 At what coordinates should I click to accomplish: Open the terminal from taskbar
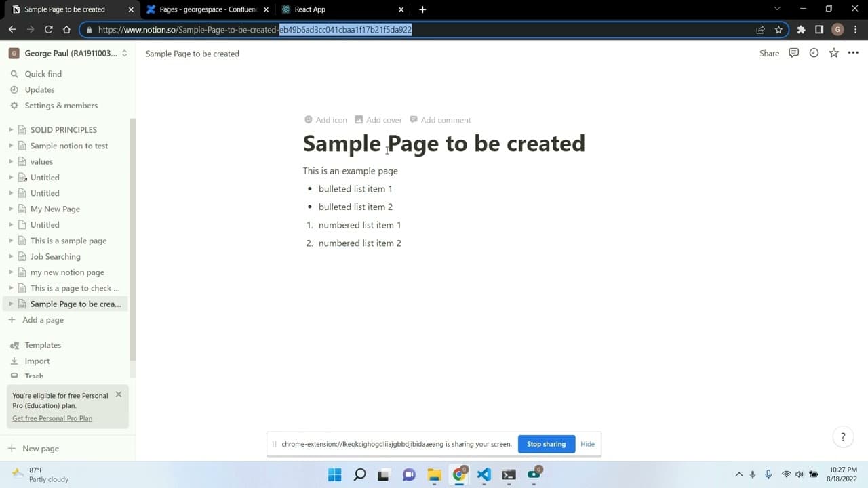click(x=509, y=474)
